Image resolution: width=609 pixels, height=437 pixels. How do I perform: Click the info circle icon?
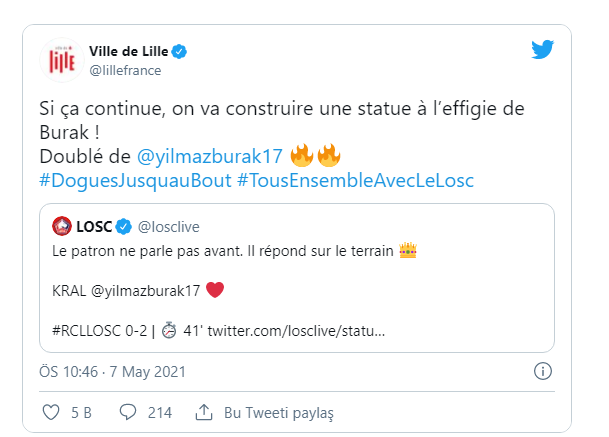543,371
